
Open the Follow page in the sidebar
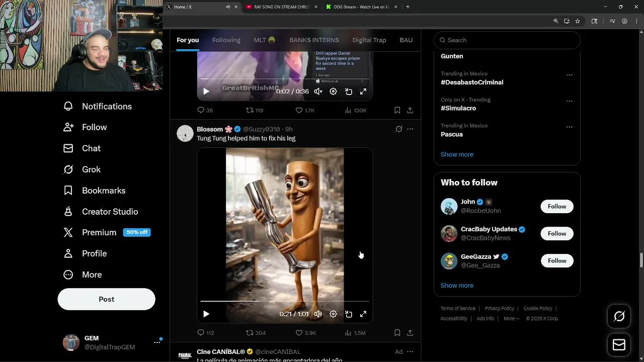pos(85,127)
